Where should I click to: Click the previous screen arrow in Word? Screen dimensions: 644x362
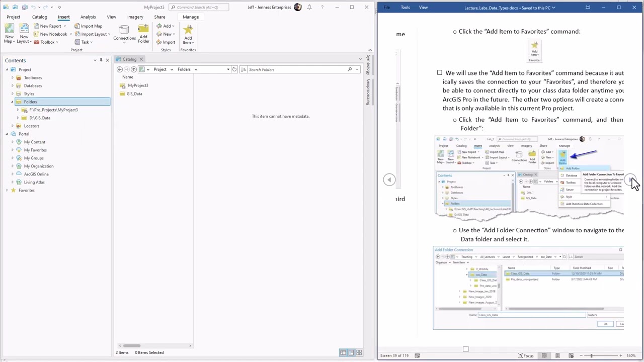(x=389, y=179)
